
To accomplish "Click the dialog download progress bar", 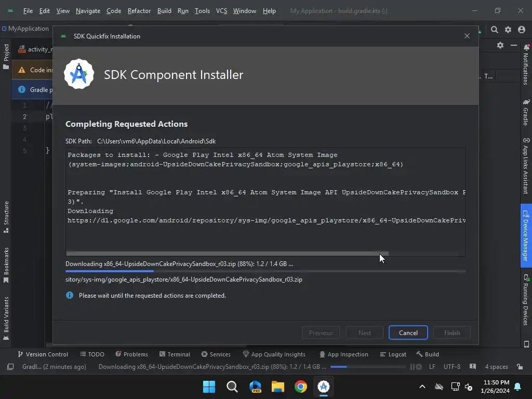I will [x=265, y=271].
